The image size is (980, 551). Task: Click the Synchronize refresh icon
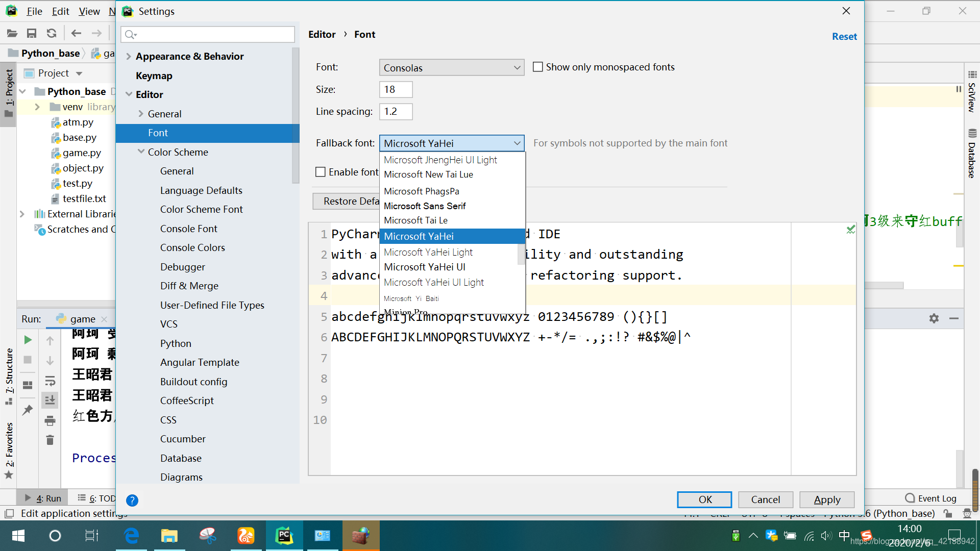[52, 34]
